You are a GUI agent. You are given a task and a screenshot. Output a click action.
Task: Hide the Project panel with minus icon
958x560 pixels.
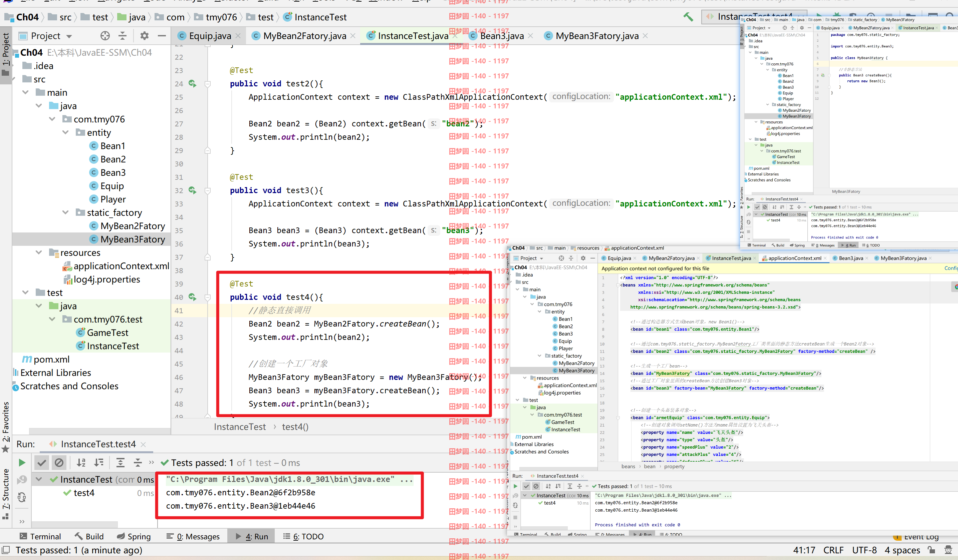(x=162, y=36)
